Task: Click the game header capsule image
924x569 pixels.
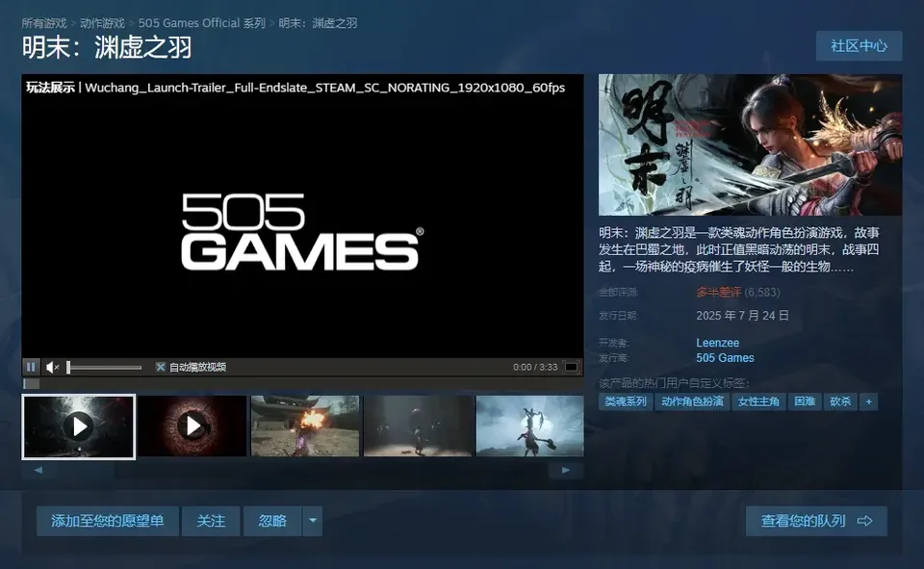Action: pyautogui.click(x=750, y=144)
